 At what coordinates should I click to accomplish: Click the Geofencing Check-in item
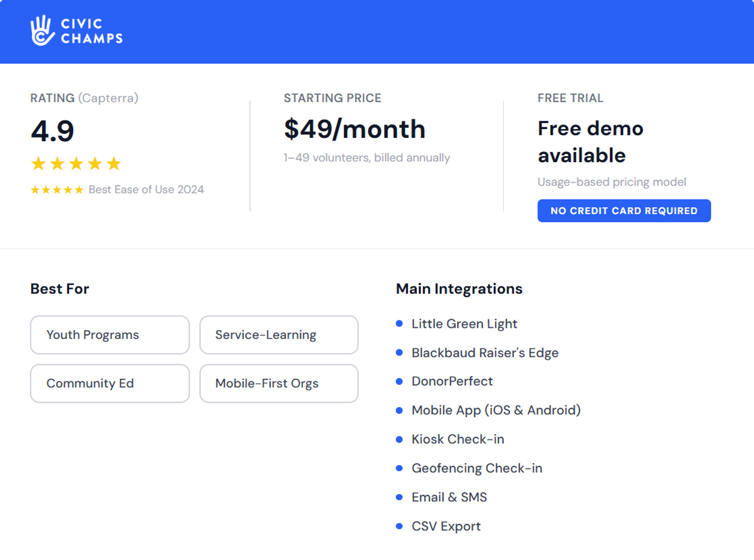click(x=477, y=468)
